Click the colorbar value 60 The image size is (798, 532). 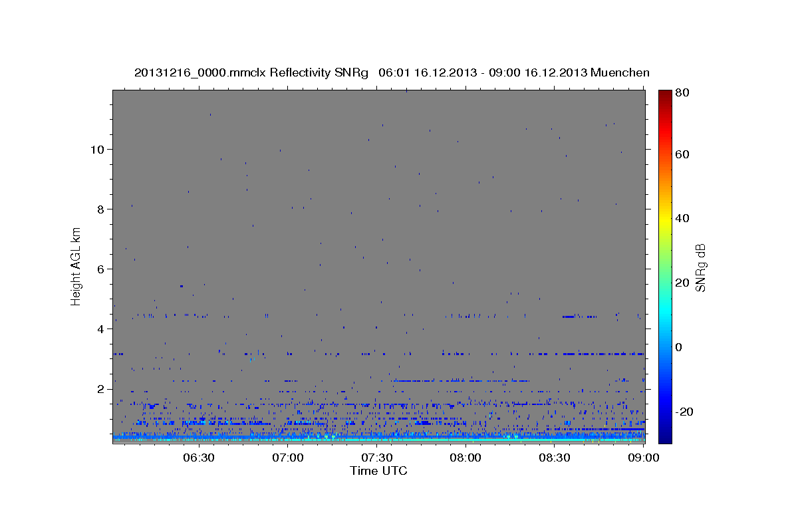pyautogui.click(x=682, y=154)
